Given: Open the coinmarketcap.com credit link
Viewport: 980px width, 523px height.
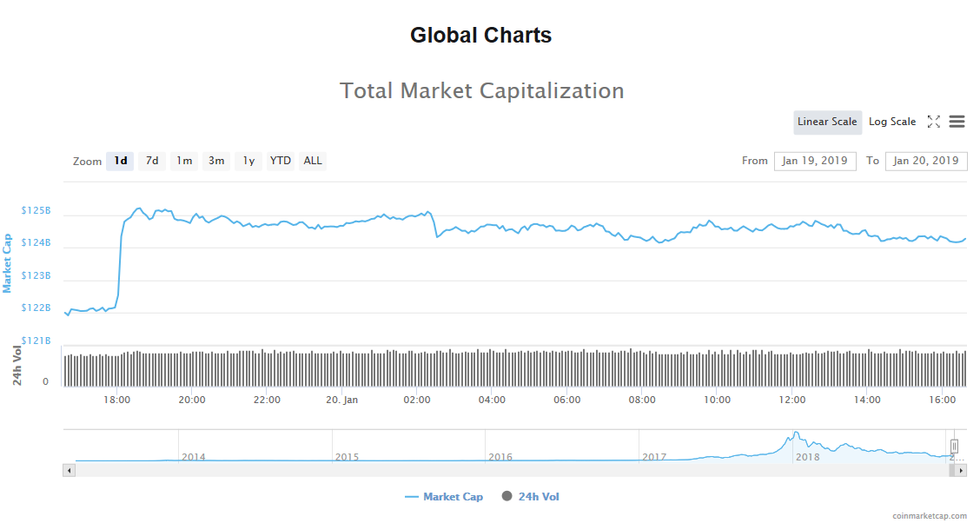Looking at the screenshot, I should (x=929, y=515).
